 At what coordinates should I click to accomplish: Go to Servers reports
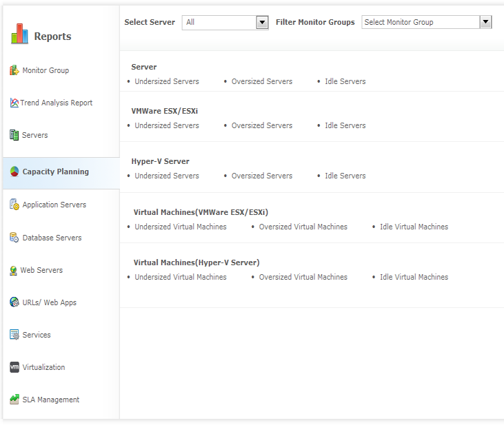(34, 135)
